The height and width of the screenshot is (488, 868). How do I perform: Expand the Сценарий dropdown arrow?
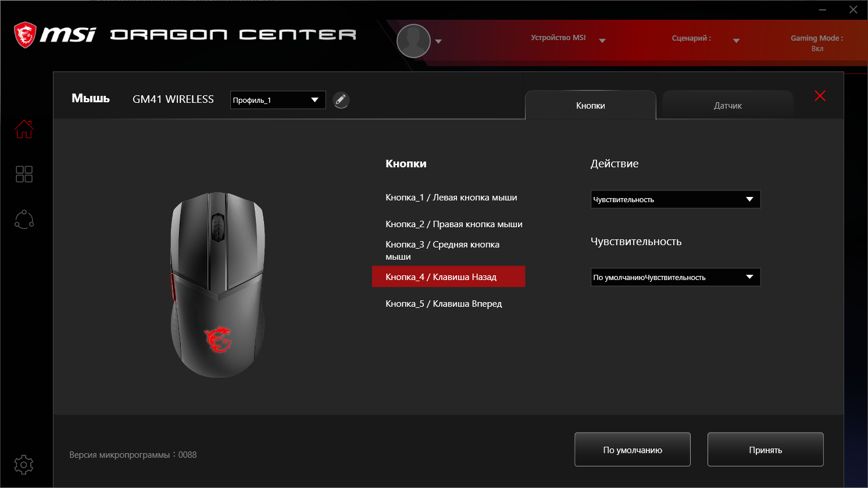coord(736,41)
